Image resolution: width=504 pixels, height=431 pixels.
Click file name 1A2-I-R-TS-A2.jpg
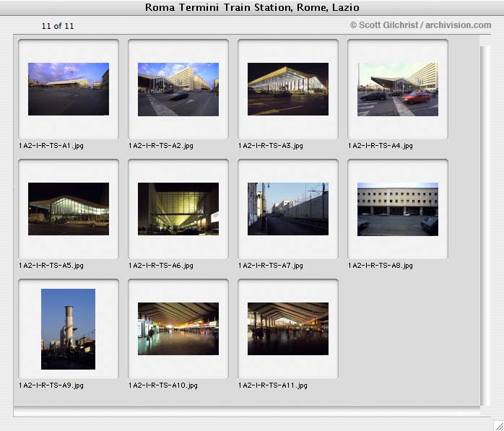tap(161, 146)
